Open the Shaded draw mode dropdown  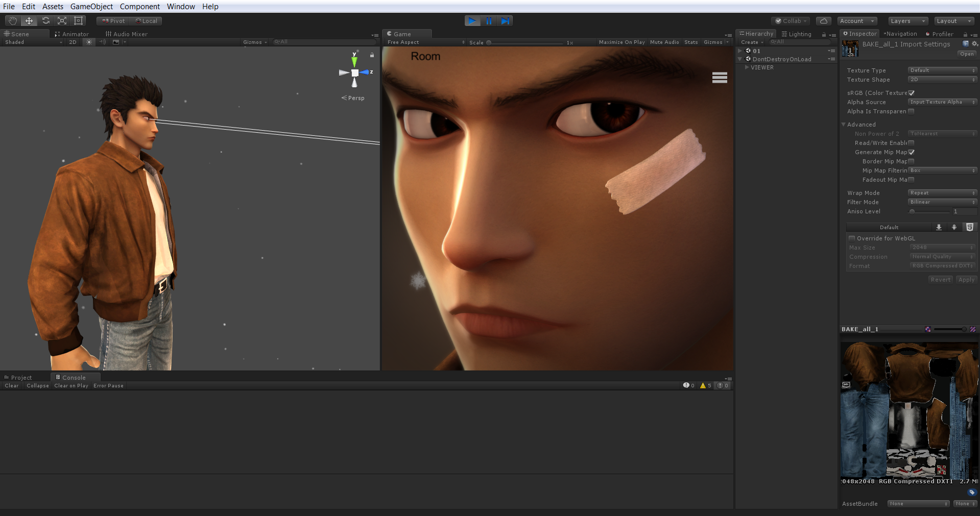33,42
